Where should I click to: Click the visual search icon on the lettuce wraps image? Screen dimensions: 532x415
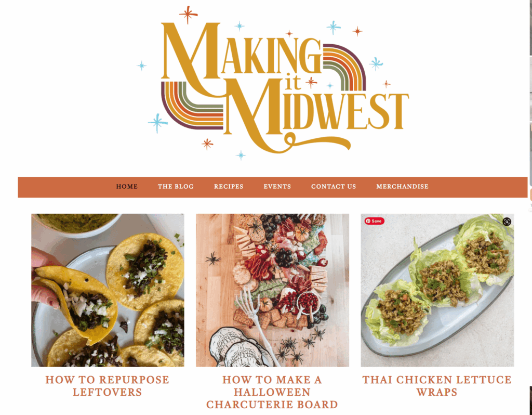coord(507,222)
